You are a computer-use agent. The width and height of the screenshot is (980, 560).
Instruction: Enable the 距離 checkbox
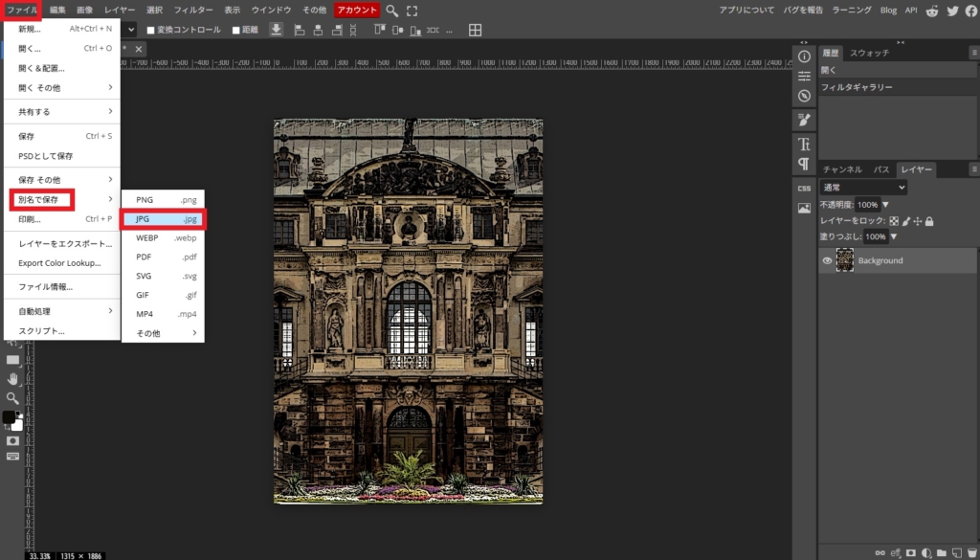236,30
